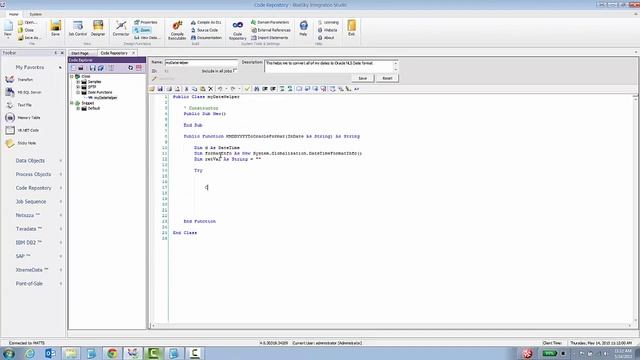Image resolution: width=640 pixels, height=360 pixels.
Task: Open Chrome from the Windows taskbar
Action: point(112,353)
